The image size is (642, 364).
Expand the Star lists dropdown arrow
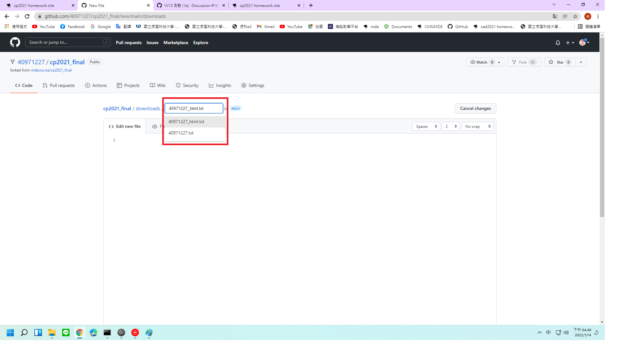[x=581, y=62]
